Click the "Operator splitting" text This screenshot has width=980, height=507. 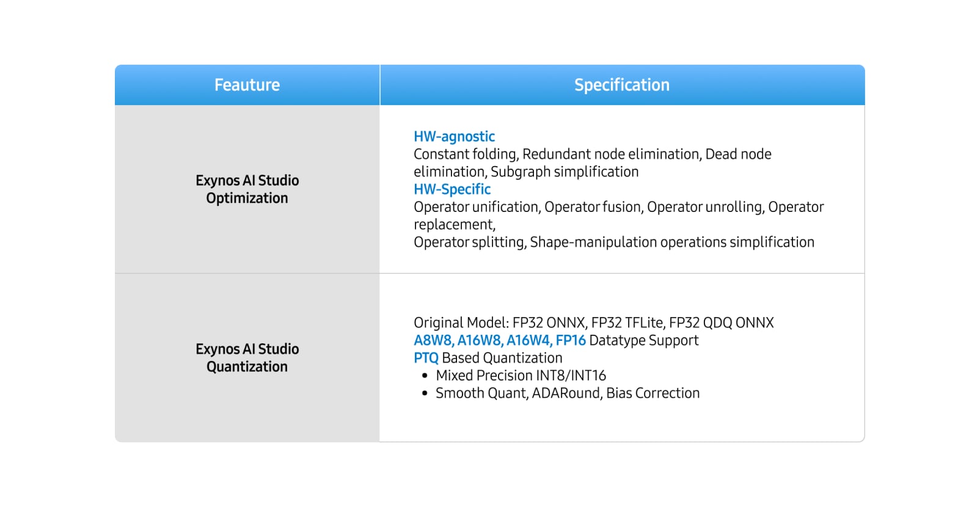[x=469, y=243]
